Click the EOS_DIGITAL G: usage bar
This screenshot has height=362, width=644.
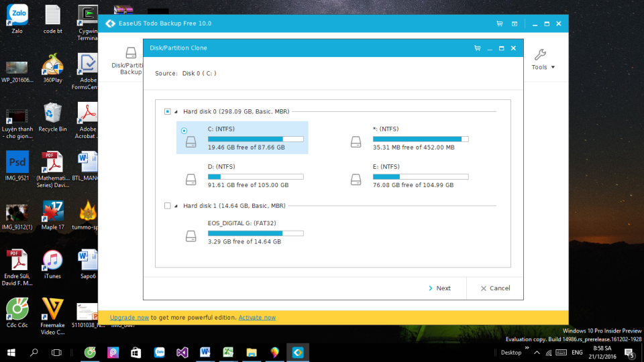tap(256, 233)
